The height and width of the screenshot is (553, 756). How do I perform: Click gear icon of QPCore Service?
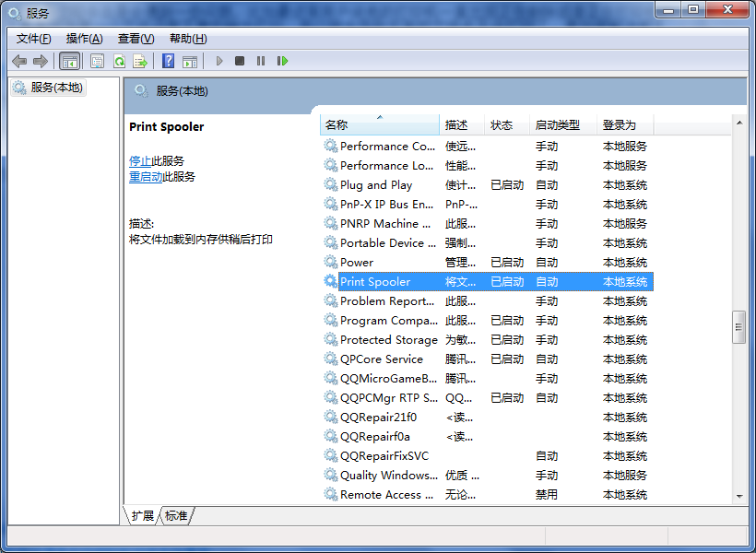[330, 359]
